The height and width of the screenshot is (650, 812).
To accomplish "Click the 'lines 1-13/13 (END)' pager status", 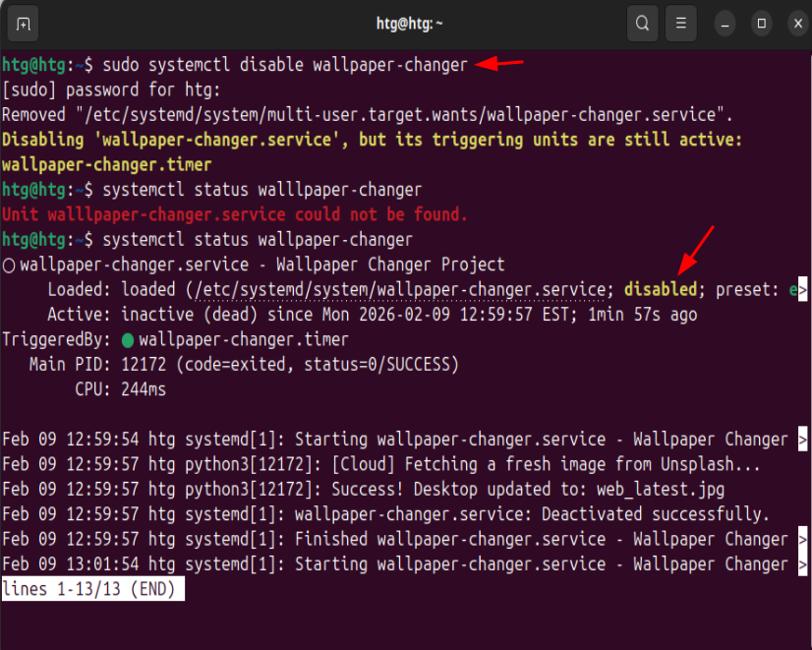I will (93, 589).
